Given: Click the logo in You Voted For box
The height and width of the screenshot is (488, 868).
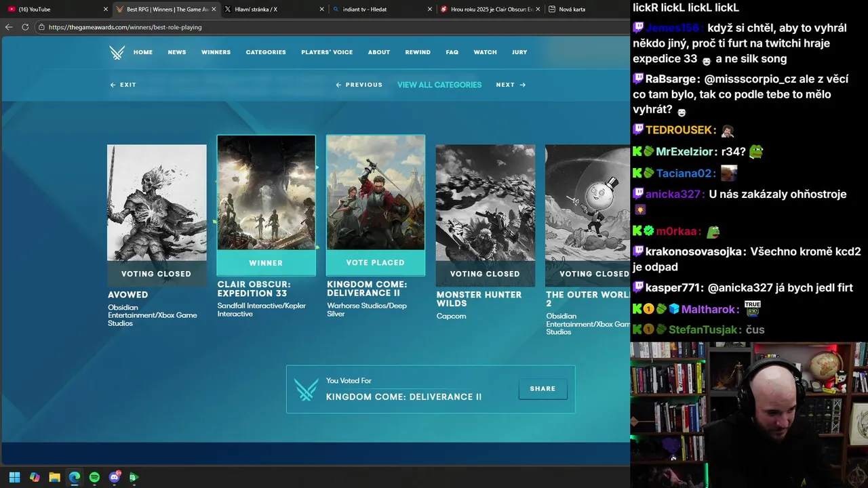Looking at the screenshot, I should pos(306,389).
